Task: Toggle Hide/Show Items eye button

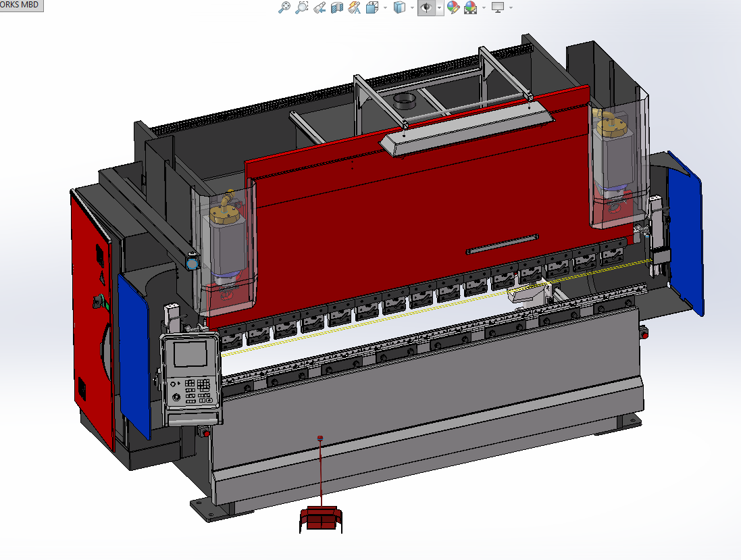Action: pos(426,7)
